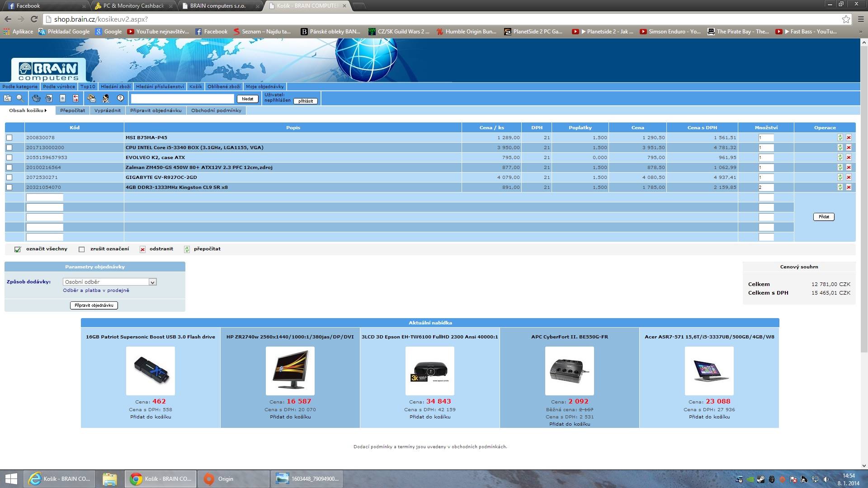
Task: Select the 'Přepočítat' tab under the toolbar
Action: 72,111
